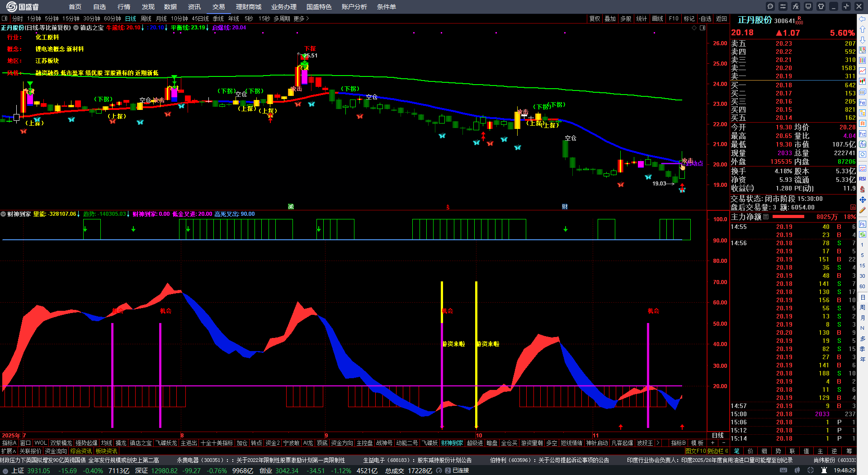Image resolution: width=868 pixels, height=475 pixels.
Task: Open the message chat bubble icon
Action: [x=770, y=6]
